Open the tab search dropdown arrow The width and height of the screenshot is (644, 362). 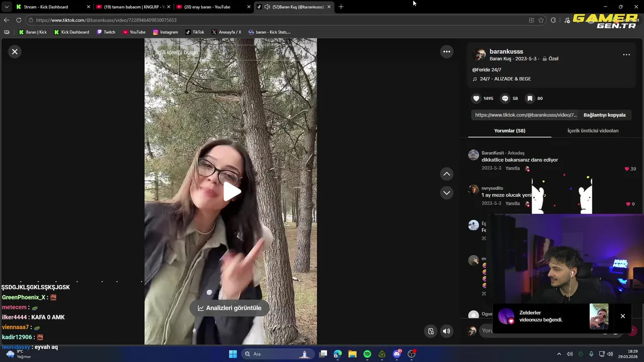tap(6, 7)
